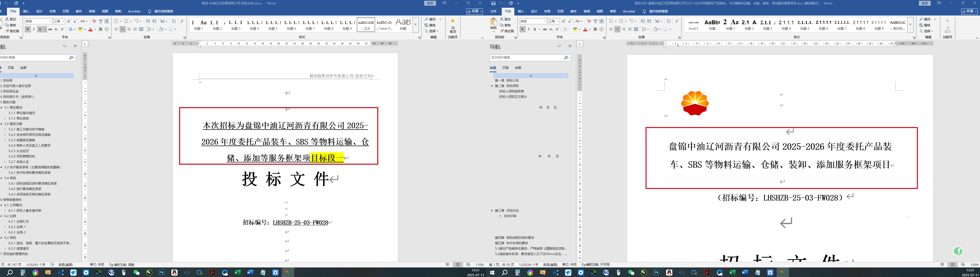Paste using 粘贴 in 招标文件 window
The image size is (980, 277).
tap(493, 24)
